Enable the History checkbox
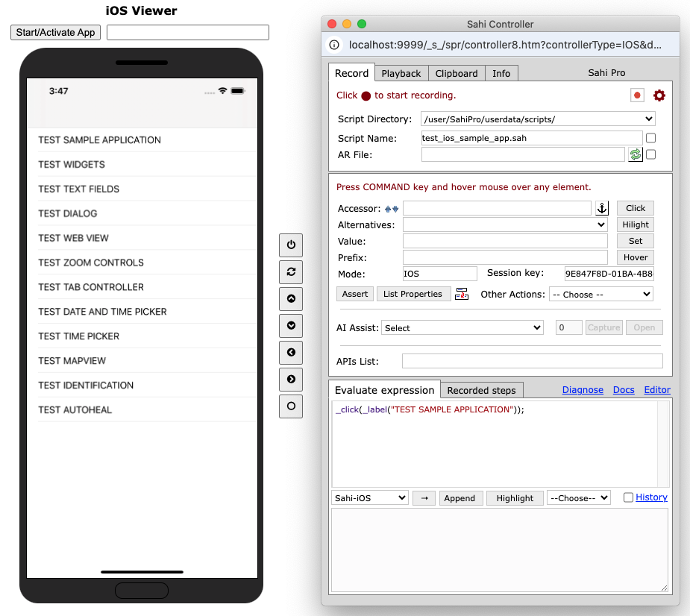690x616 pixels. point(628,497)
